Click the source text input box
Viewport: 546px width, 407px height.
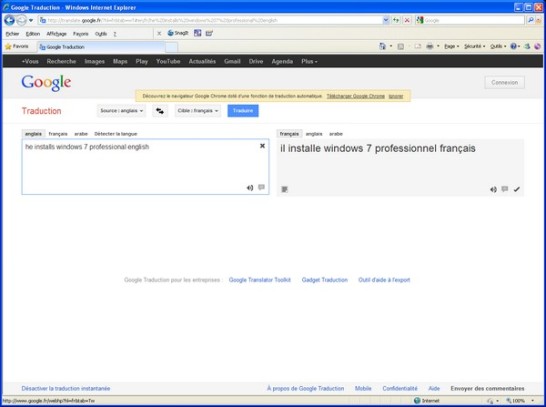pos(145,166)
